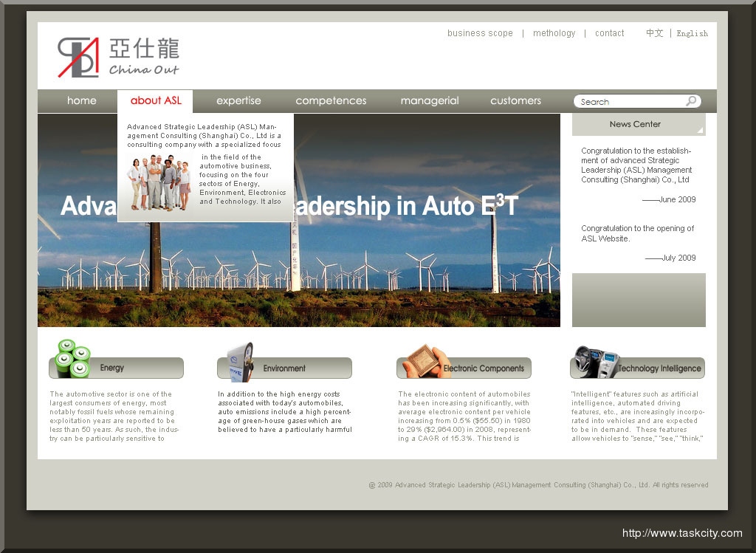Go to the competences section
The image size is (756, 553).
click(331, 100)
